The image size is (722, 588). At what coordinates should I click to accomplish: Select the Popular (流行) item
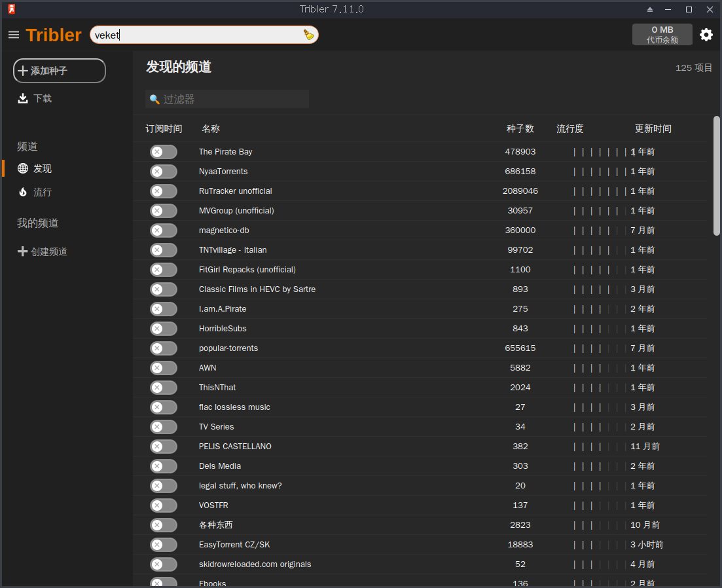point(35,192)
